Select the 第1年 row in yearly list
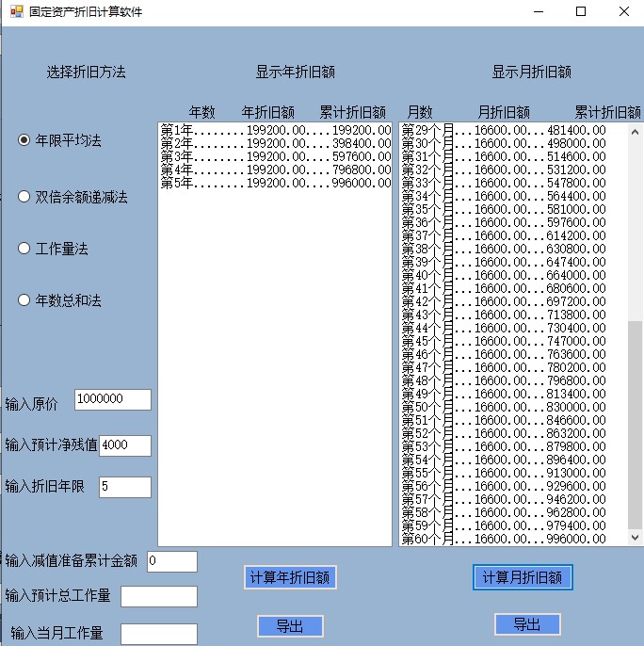Screen dimensions: 644x646 [276, 130]
